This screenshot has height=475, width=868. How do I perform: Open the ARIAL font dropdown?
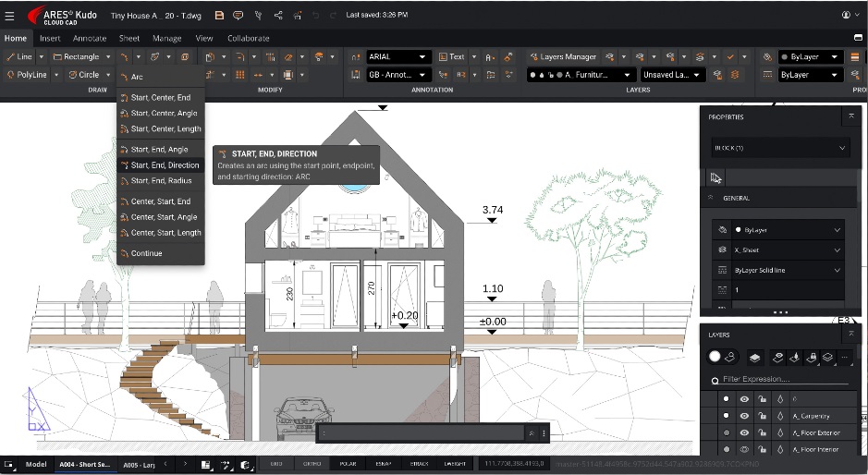tap(398, 57)
